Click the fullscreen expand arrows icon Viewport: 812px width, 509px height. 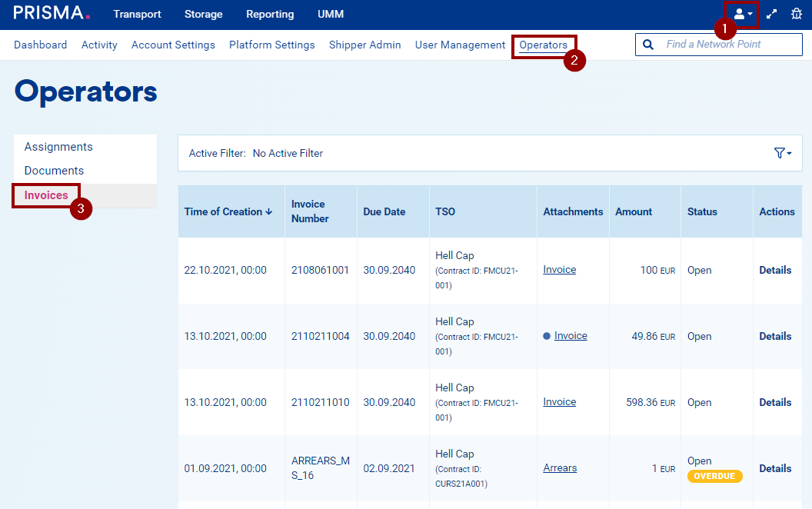pyautogui.click(x=772, y=14)
